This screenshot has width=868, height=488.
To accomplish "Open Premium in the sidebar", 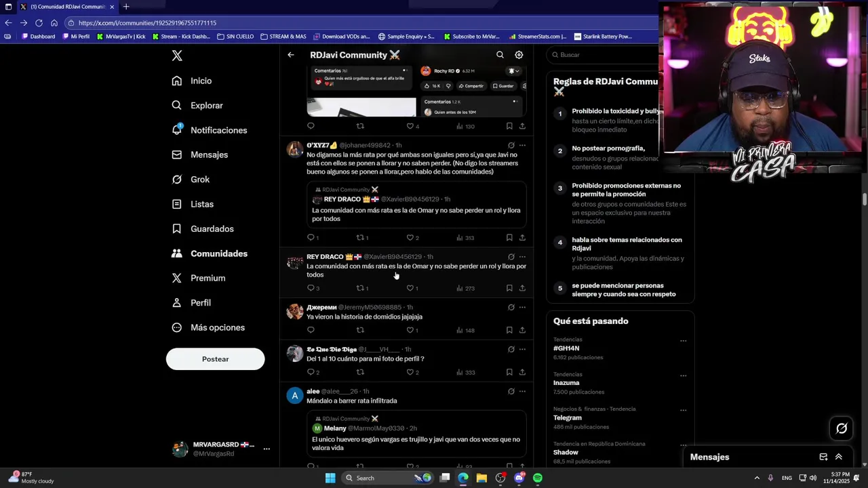I will coord(198,278).
